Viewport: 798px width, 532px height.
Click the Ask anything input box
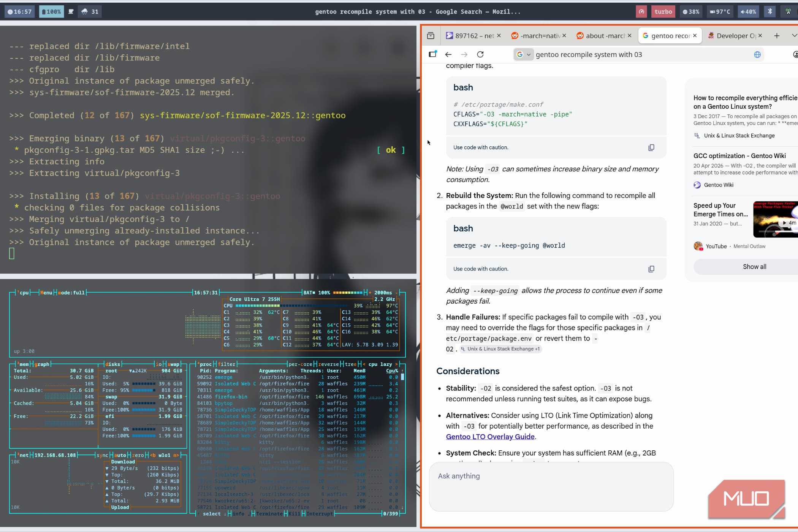[x=551, y=486]
